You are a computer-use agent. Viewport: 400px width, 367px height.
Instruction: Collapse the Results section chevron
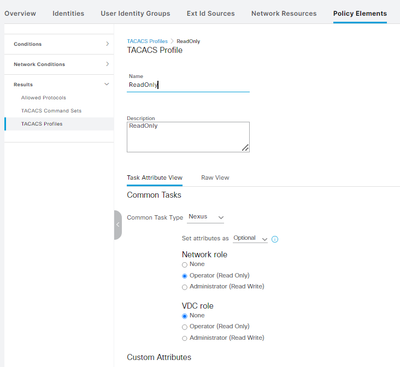point(107,84)
